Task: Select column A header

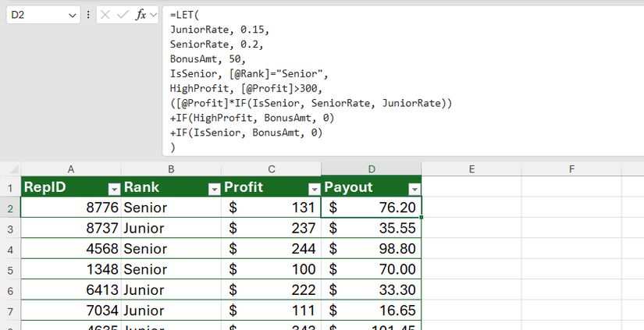Action: click(x=71, y=169)
